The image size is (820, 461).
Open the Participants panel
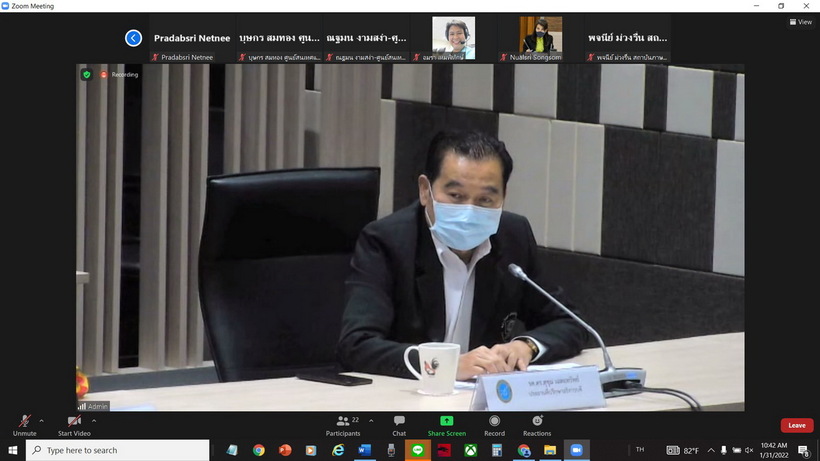point(342,422)
